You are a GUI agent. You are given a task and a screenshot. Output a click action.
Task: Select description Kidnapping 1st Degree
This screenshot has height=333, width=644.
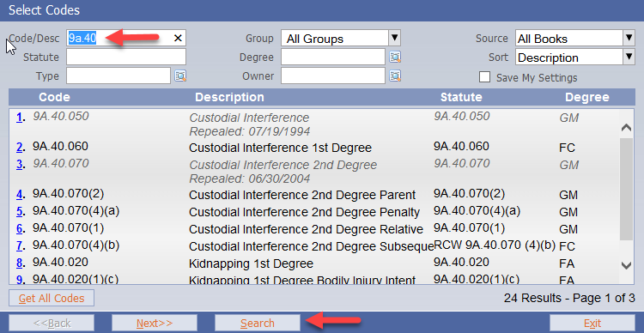click(x=251, y=263)
